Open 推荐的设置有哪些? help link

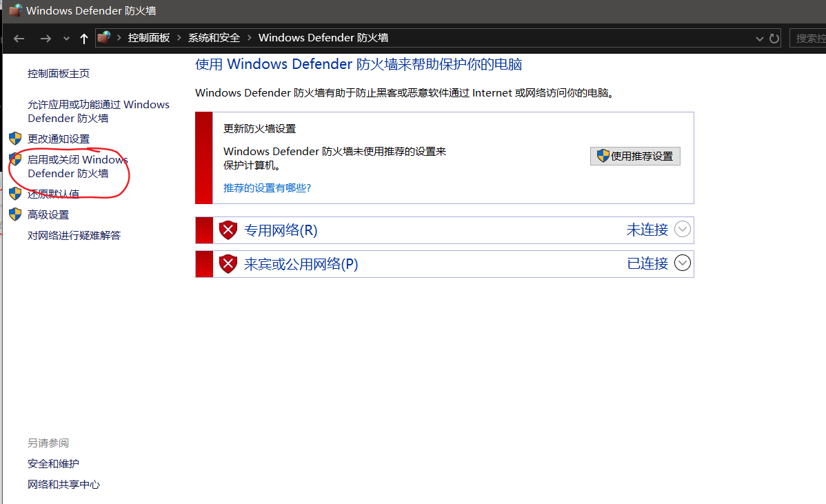coord(267,188)
